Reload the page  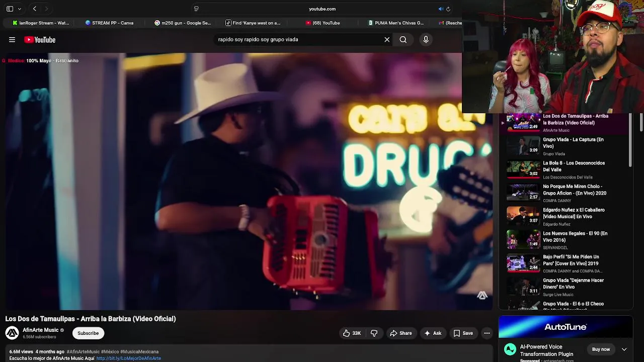[x=448, y=9]
